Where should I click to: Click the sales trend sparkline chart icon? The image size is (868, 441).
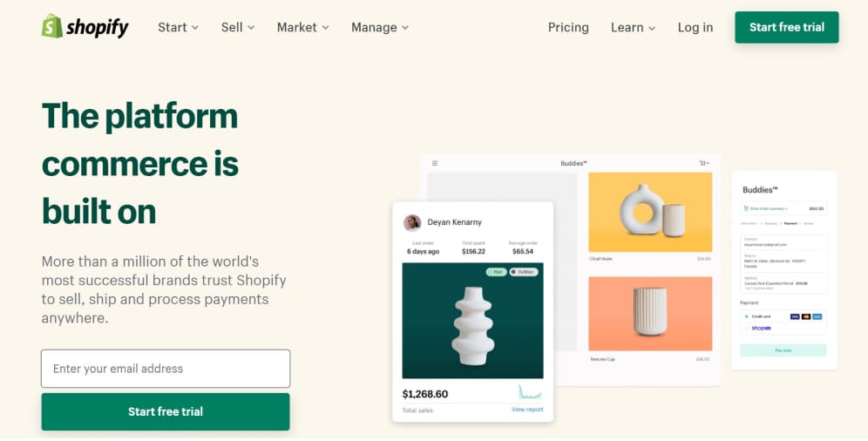click(530, 391)
